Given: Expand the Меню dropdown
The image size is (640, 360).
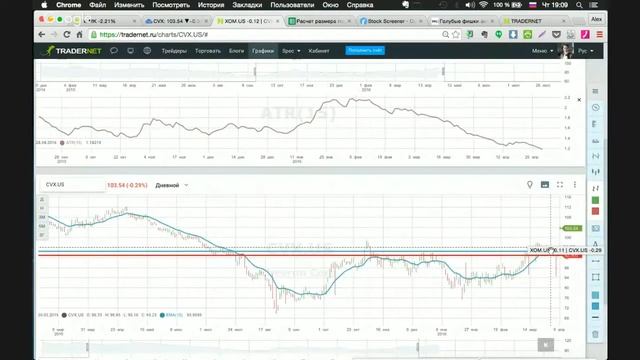Looking at the screenshot, I should (542, 51).
